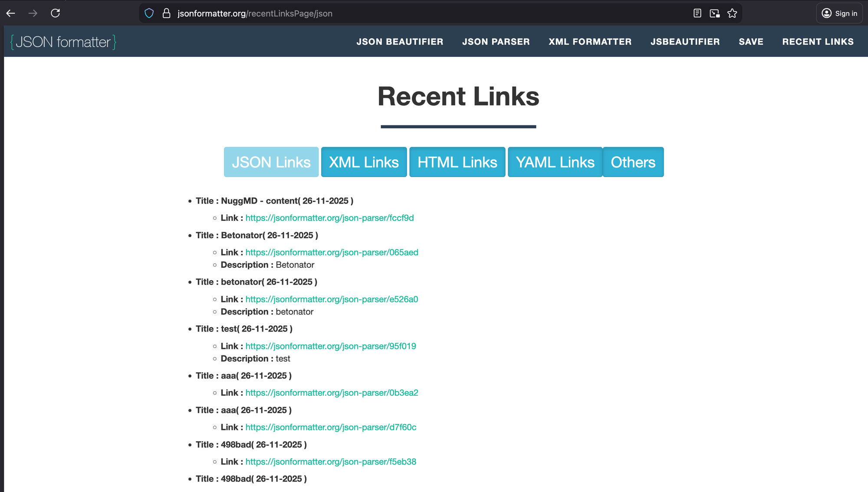Open JSON BEAUTIFIER in the navigation menu
This screenshot has height=492, width=868.
tap(400, 42)
